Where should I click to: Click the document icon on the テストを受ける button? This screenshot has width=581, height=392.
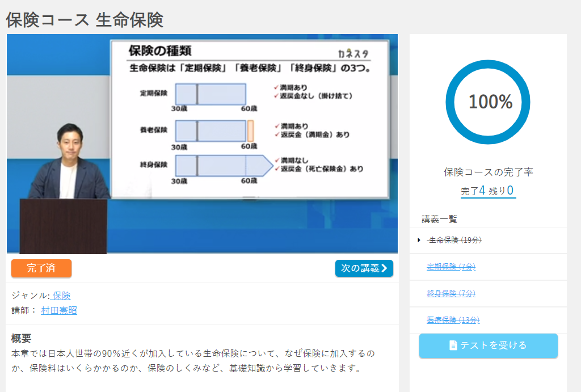[x=453, y=345]
